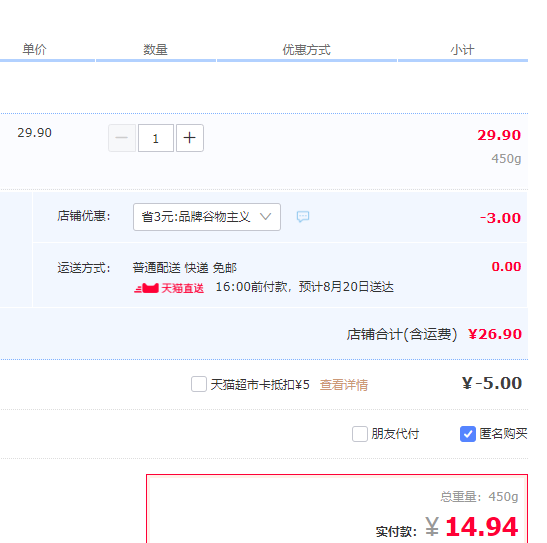Image resolution: width=547 pixels, height=543 pixels.
Task: Increase quantity with the plus button
Action: click(x=190, y=138)
